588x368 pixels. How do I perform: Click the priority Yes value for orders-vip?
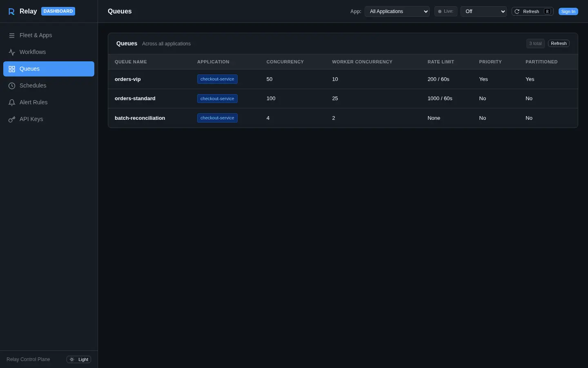click(483, 79)
